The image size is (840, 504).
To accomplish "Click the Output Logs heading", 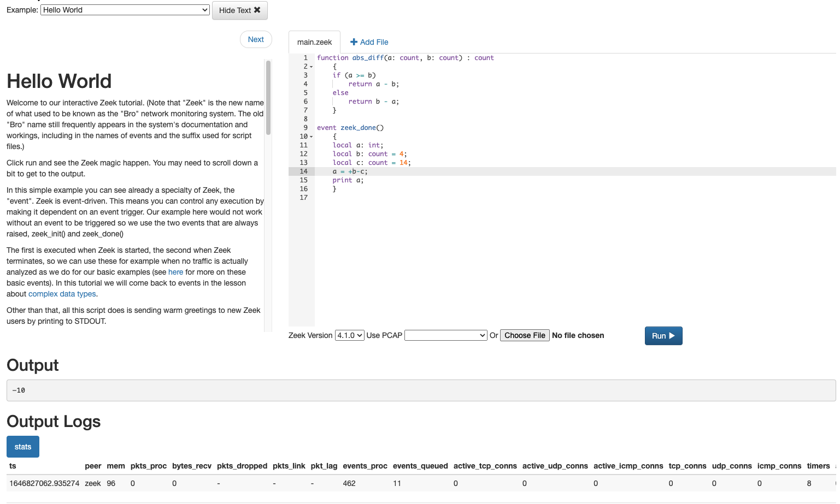I will pos(54,422).
